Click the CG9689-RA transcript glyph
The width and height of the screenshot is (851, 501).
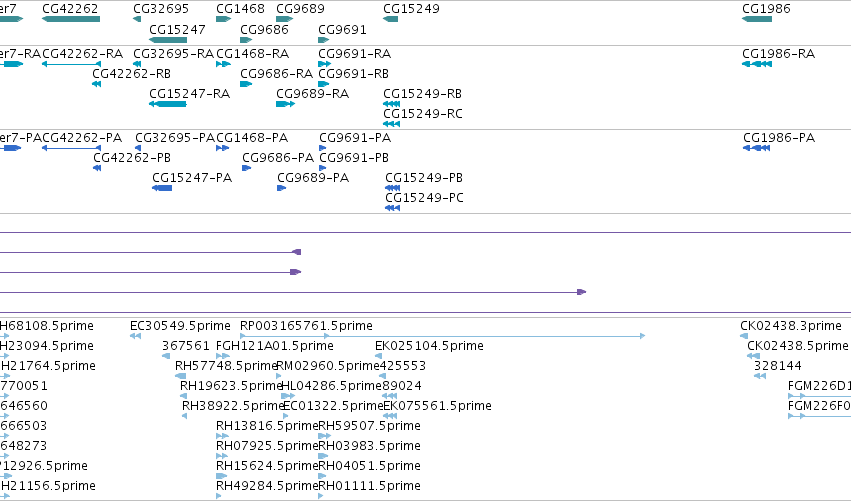(285, 104)
